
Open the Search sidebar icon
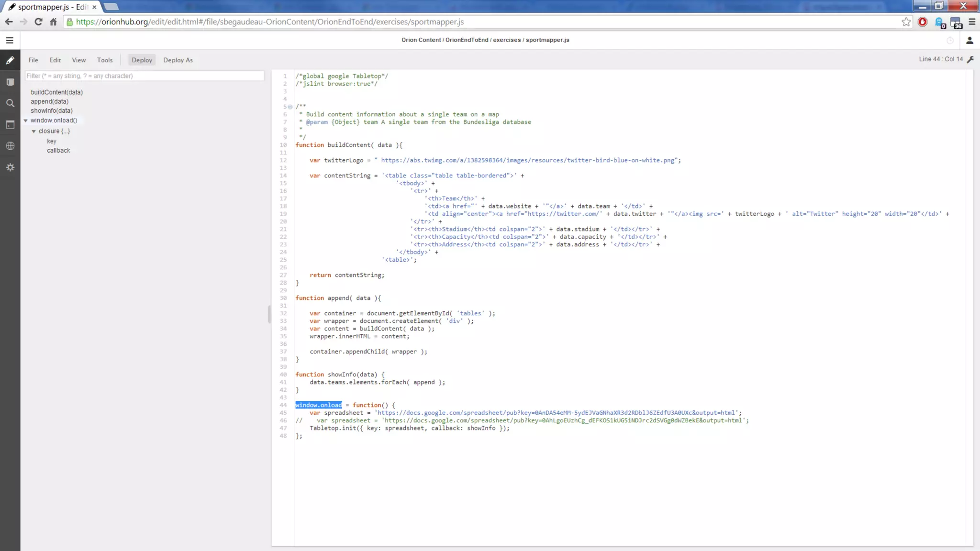[10, 103]
